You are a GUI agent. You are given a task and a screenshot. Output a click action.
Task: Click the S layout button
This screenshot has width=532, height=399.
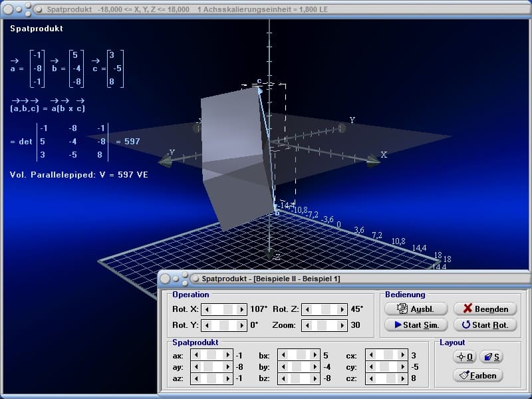click(x=491, y=357)
